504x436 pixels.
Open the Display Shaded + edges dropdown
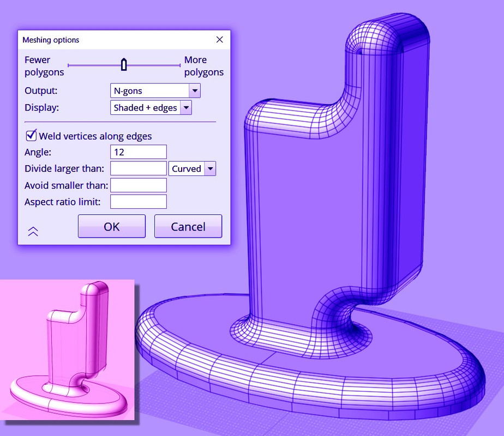click(151, 107)
